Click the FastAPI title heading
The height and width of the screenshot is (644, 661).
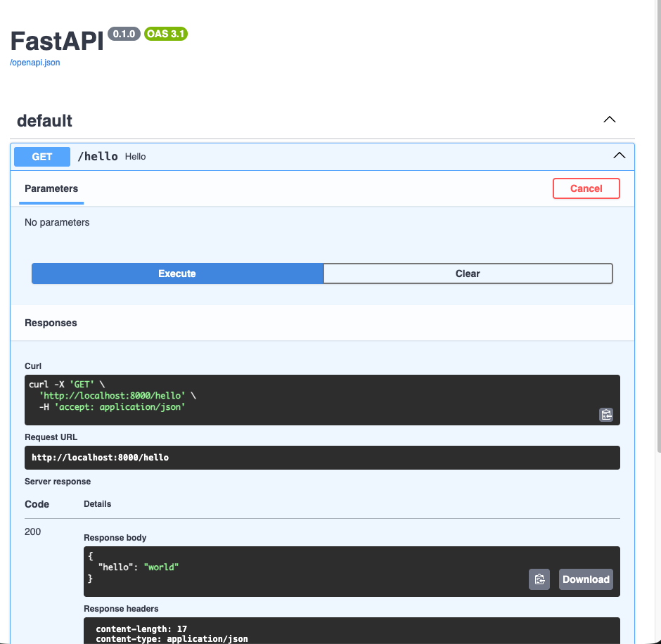[56, 41]
